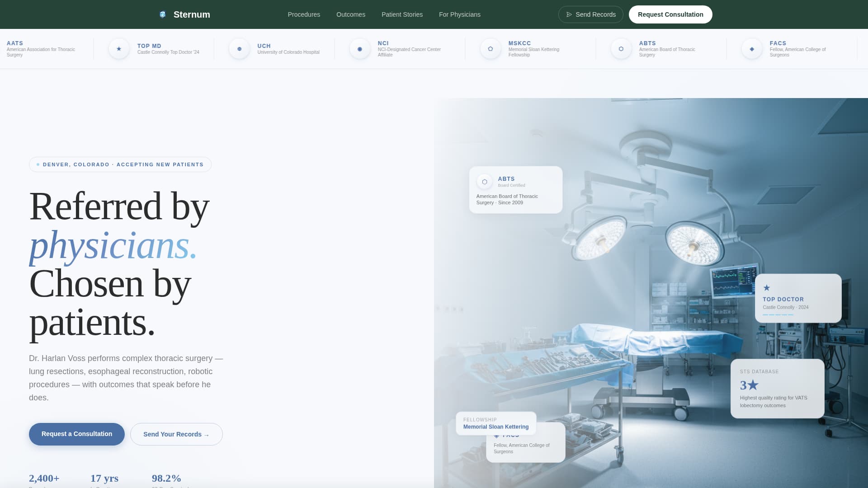Click 'Fellow, American College of Surgeons' strip text
This screenshot has height=488, width=868.
[797, 52]
